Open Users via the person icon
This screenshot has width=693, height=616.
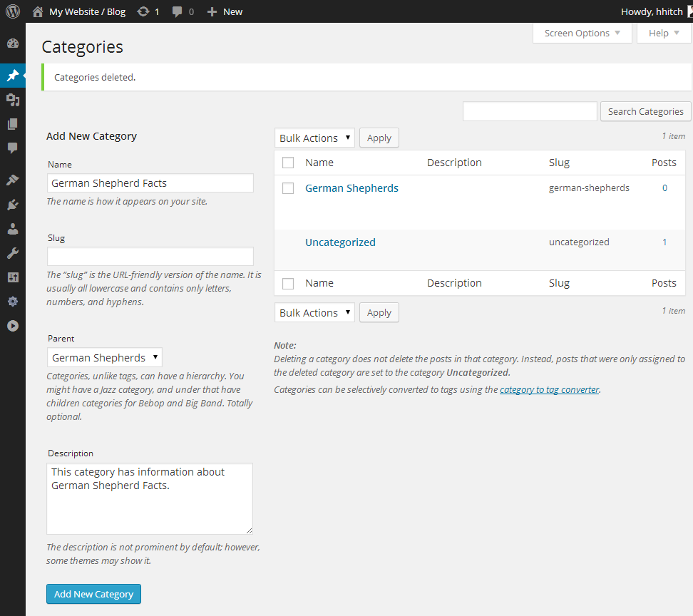(x=12, y=229)
